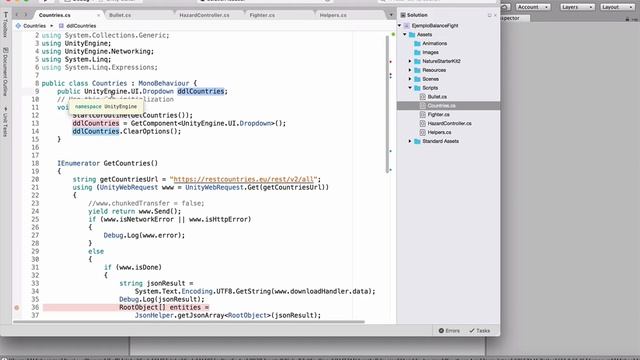Click the ddlCountries field on line 9

[x=200, y=91]
